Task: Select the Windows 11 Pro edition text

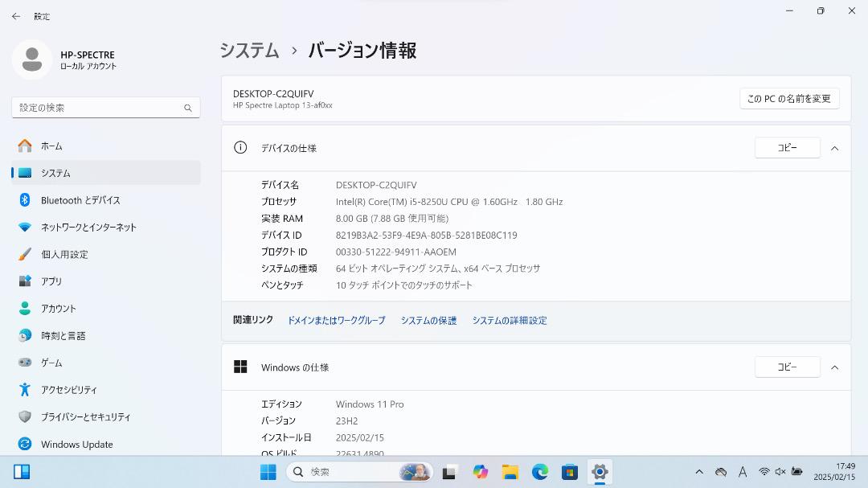Action: pos(370,404)
